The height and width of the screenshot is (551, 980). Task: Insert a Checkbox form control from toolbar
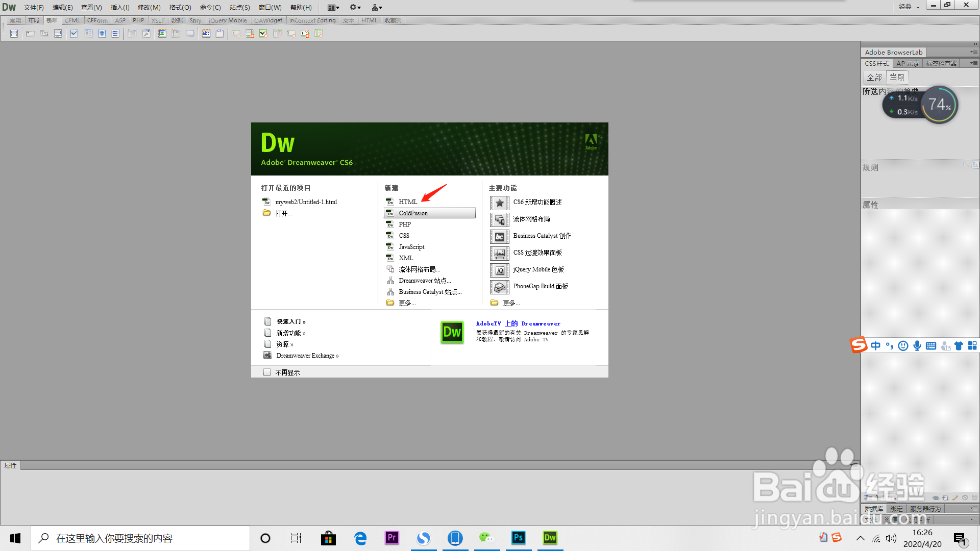[74, 34]
